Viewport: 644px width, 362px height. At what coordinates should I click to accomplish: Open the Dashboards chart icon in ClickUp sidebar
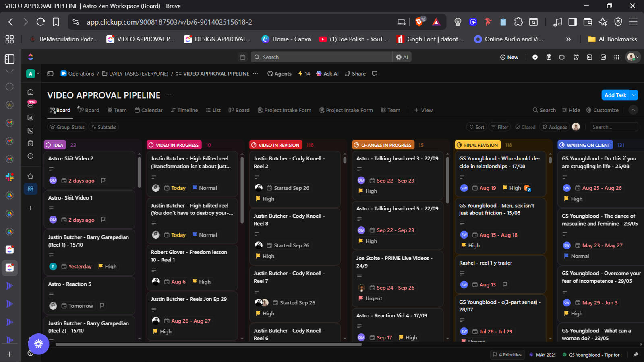(x=31, y=117)
